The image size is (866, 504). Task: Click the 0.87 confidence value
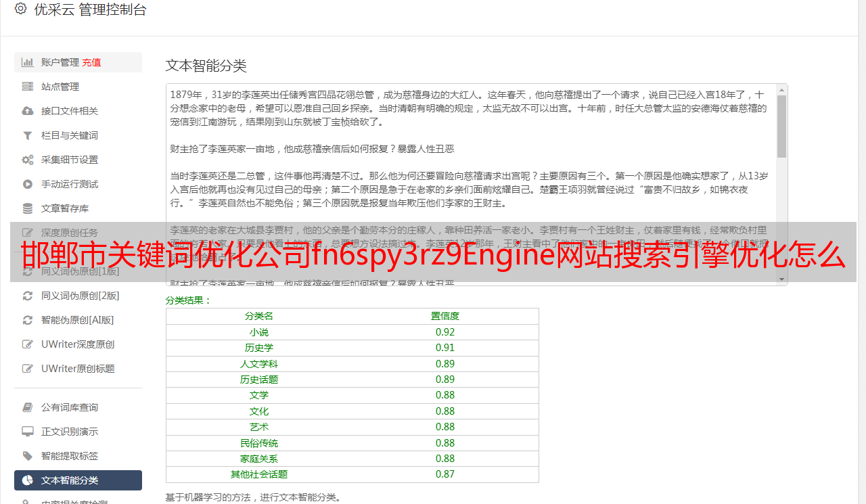point(445,474)
